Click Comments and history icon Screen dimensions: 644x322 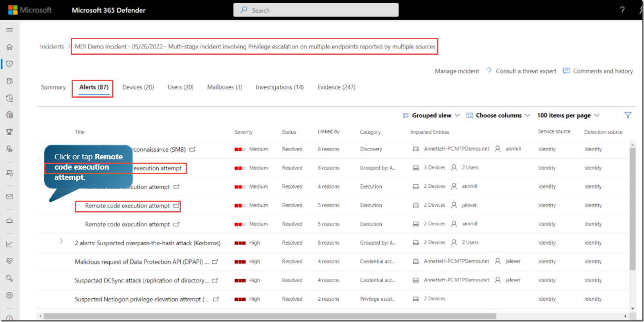[x=566, y=71]
